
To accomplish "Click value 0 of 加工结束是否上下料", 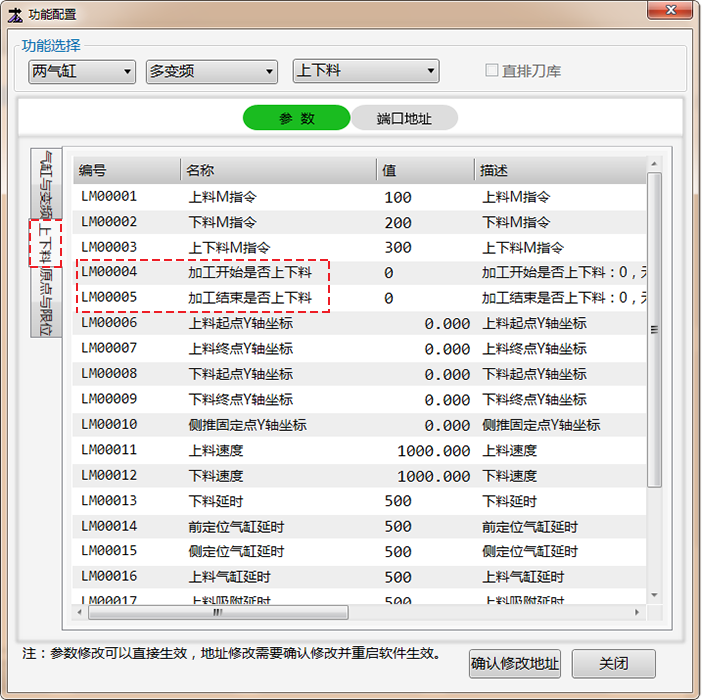I will 389,298.
